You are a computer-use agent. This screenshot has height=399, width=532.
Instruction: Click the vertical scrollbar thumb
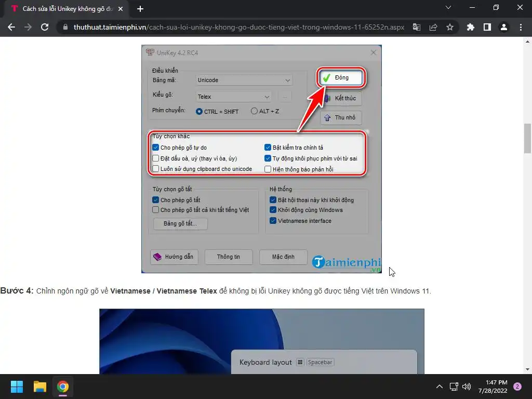pos(527,138)
